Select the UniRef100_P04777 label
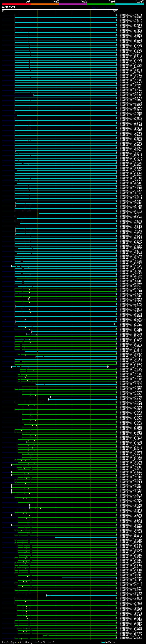Screen dimensions: 146x644 coord(131,20)
